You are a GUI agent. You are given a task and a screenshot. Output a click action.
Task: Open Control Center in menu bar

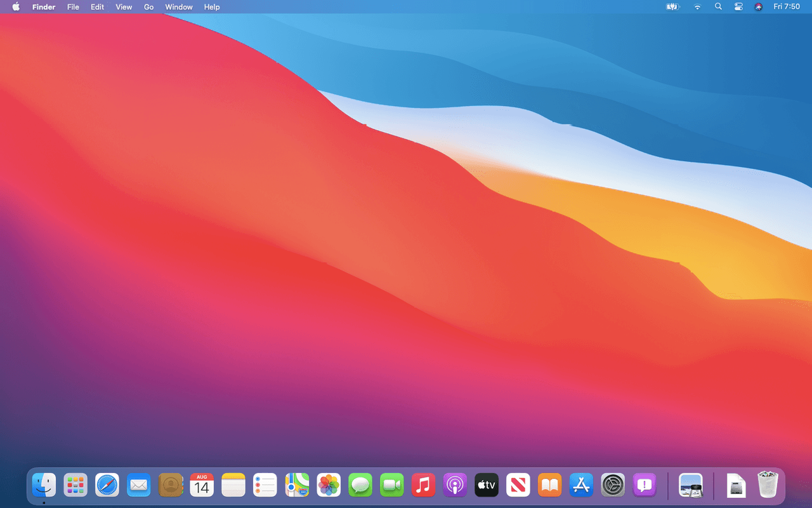click(738, 7)
